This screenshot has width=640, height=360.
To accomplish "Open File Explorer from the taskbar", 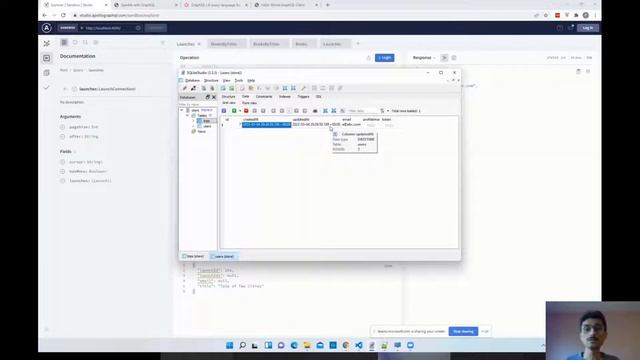I will (307, 345).
